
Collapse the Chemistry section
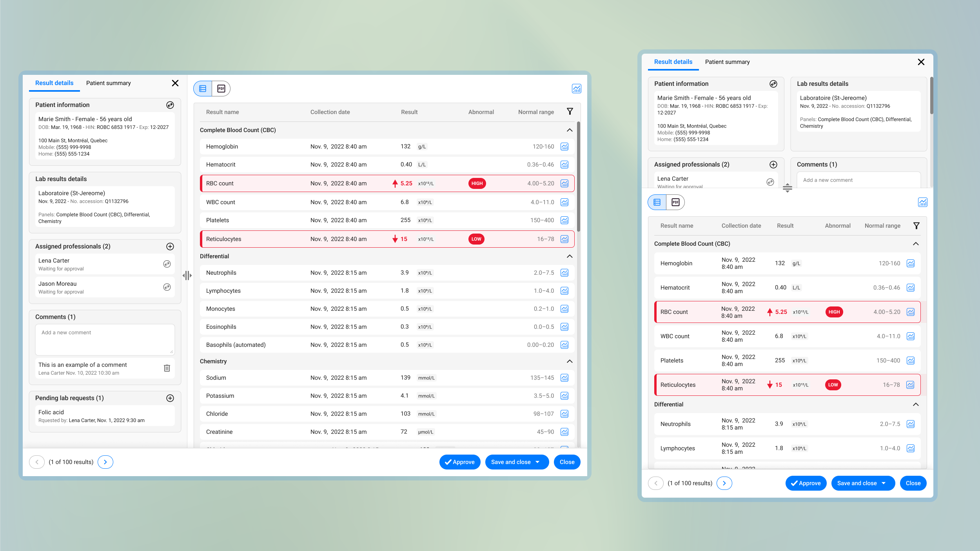[x=570, y=361]
